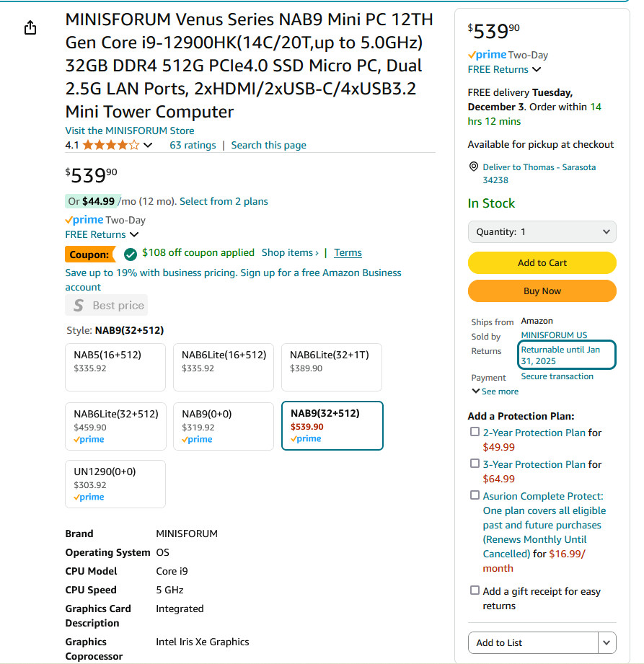Screen dimensions: 644x664
Task: Open Visit the MINISFORUM Store link
Action: click(x=130, y=130)
